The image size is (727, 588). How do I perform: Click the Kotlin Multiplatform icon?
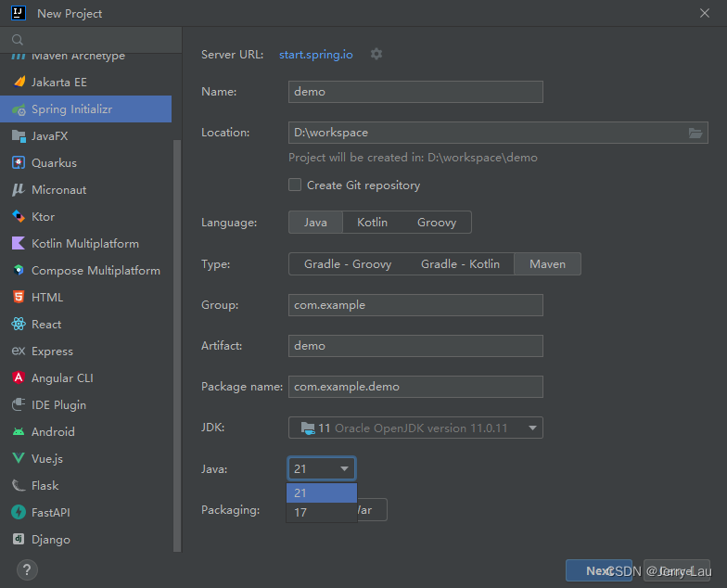click(19, 243)
